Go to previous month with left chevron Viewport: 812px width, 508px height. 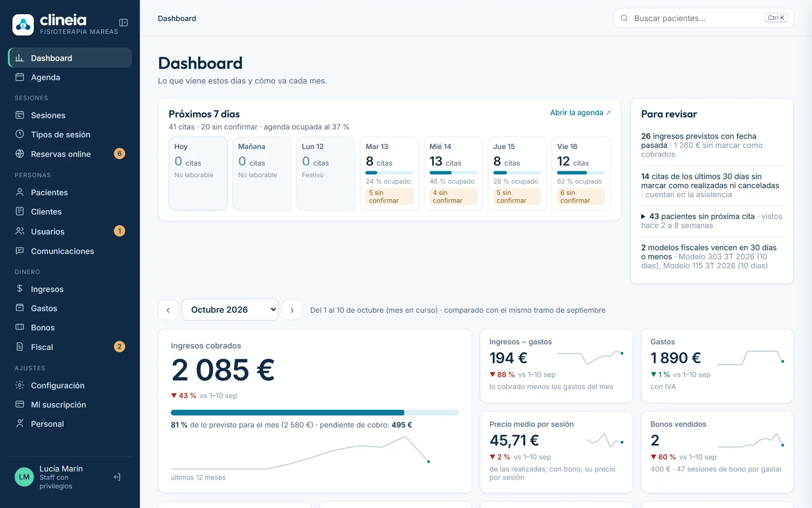pyautogui.click(x=168, y=310)
